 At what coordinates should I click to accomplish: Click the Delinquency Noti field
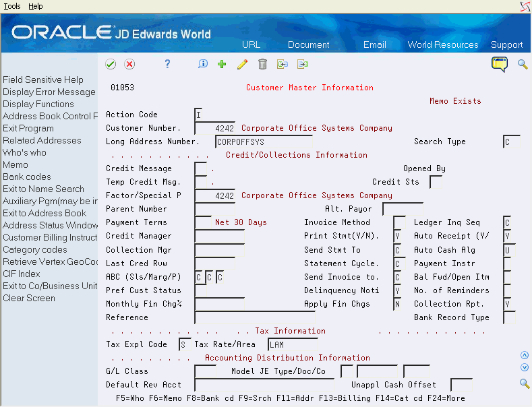[397, 290]
